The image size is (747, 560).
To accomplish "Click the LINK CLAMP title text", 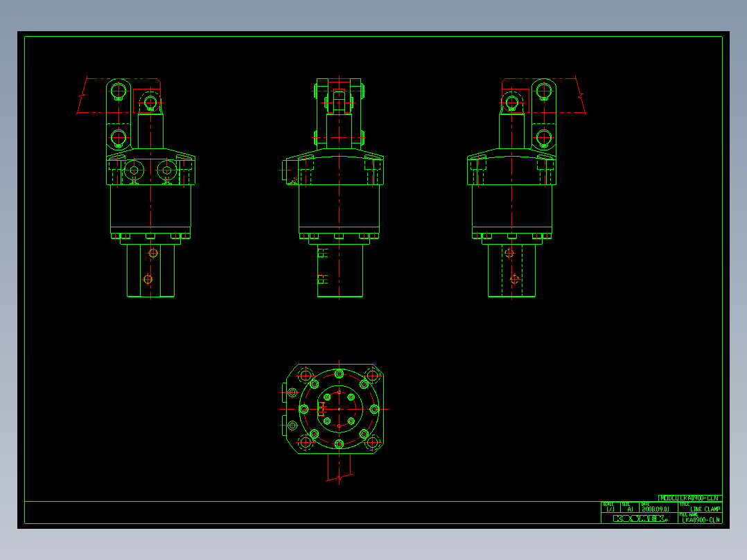I will point(705,509).
